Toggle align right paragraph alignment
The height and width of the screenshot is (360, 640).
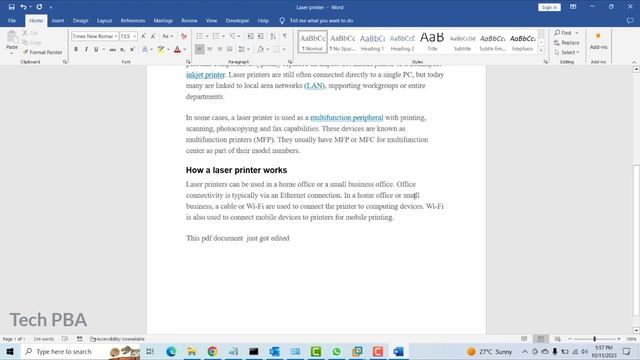220,49
